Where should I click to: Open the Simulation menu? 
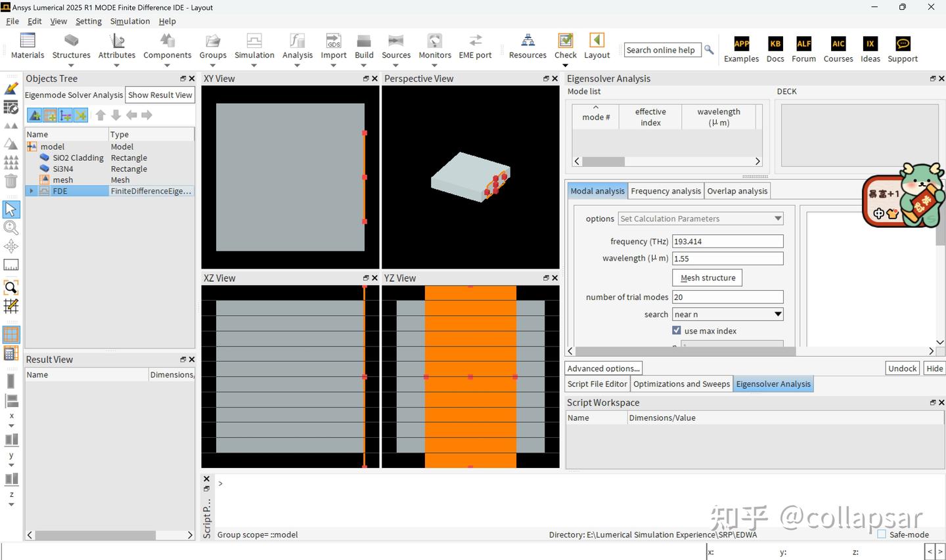click(x=129, y=21)
